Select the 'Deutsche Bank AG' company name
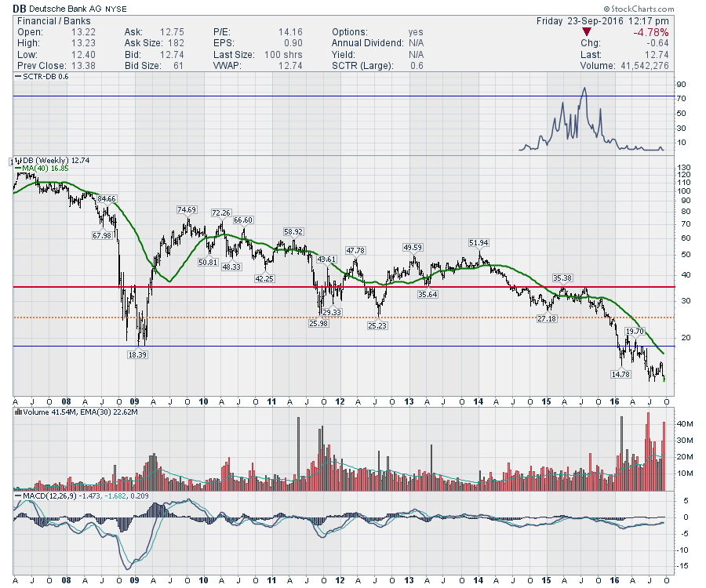The width and height of the screenshot is (706, 588). 66,9
